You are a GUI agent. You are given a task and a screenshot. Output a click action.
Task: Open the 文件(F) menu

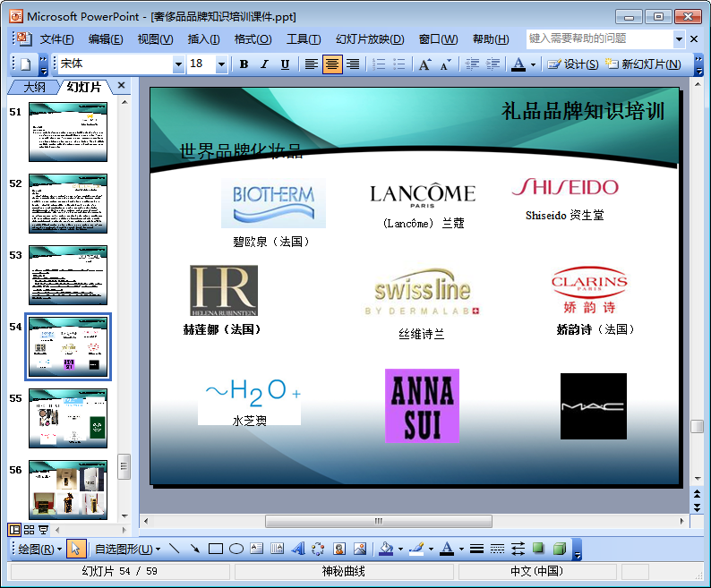point(56,39)
